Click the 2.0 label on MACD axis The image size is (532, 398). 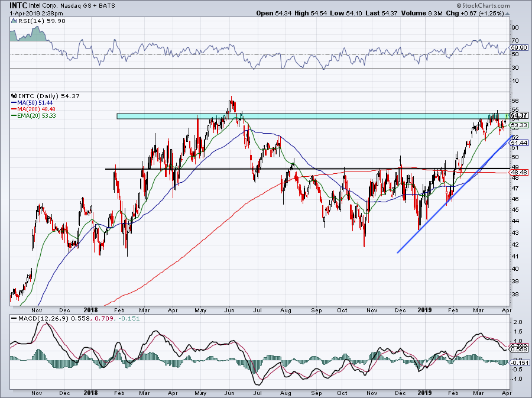pos(518,322)
